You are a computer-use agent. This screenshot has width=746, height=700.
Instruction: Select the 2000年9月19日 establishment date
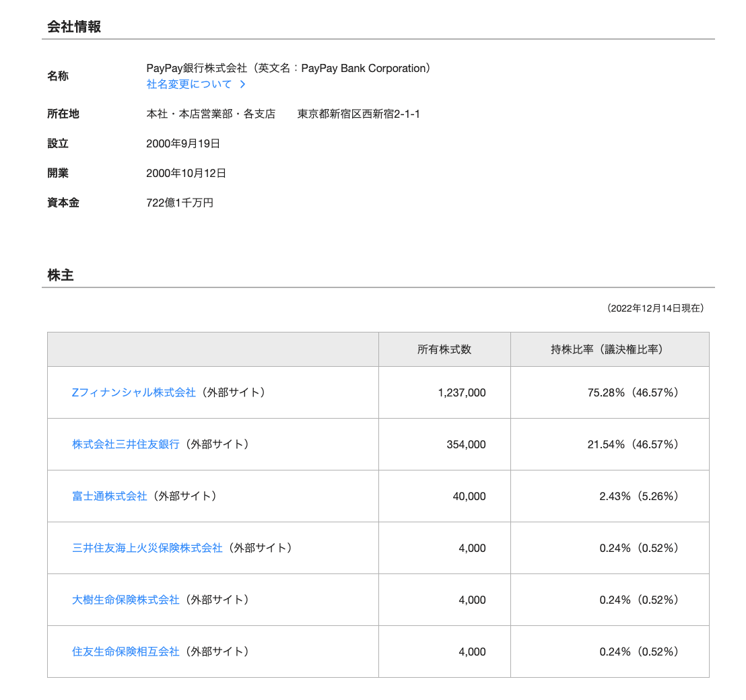click(x=183, y=143)
